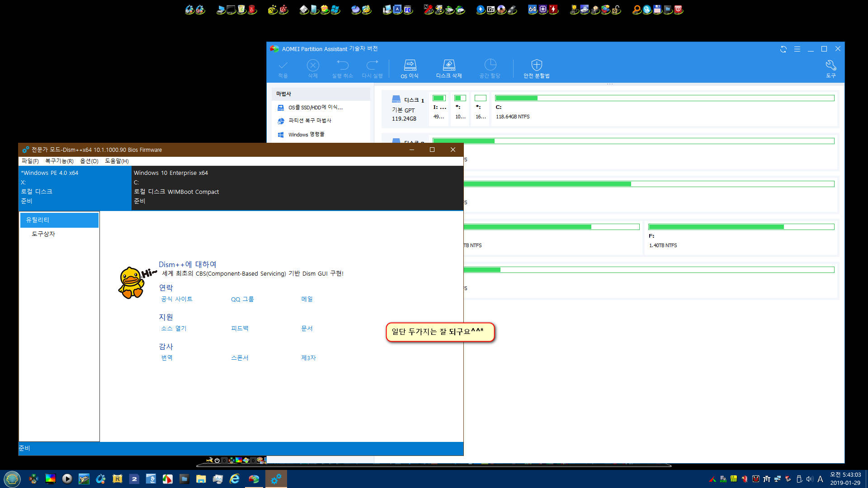Select the 유틸리티 category in Dism++ sidebar
Viewport: 868px width, 488px height.
[x=59, y=220]
